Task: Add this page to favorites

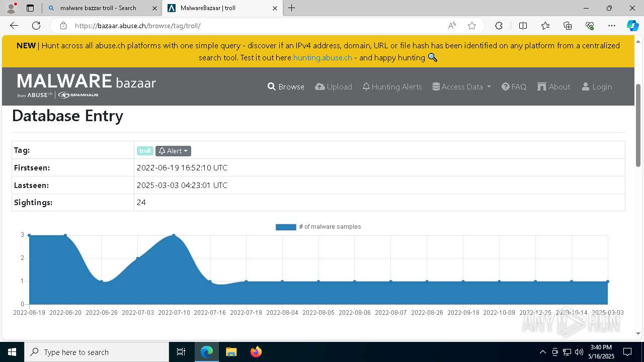Action: (x=471, y=26)
